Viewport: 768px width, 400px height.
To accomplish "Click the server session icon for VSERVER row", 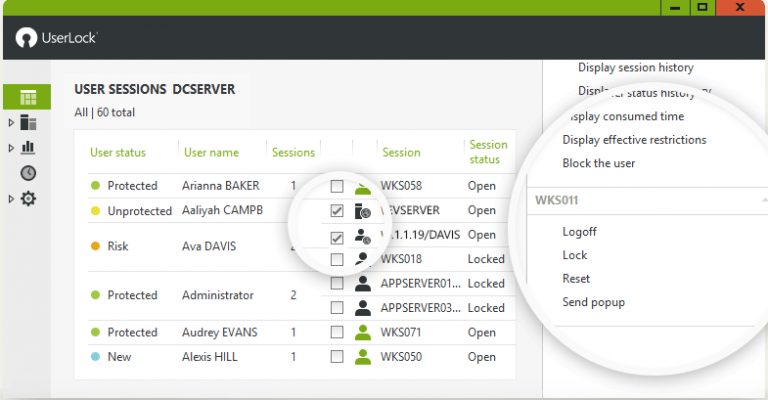I will pos(363,211).
